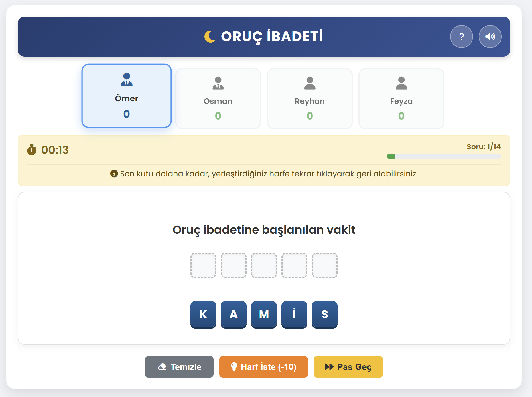Image resolution: width=532 pixels, height=397 pixels.
Task: Click the crescent moon icon in the title
Action: pos(210,37)
